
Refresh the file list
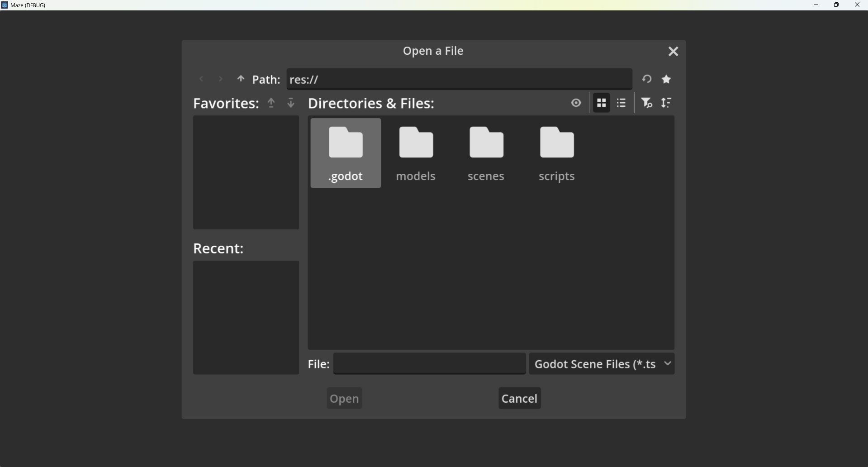(x=647, y=80)
